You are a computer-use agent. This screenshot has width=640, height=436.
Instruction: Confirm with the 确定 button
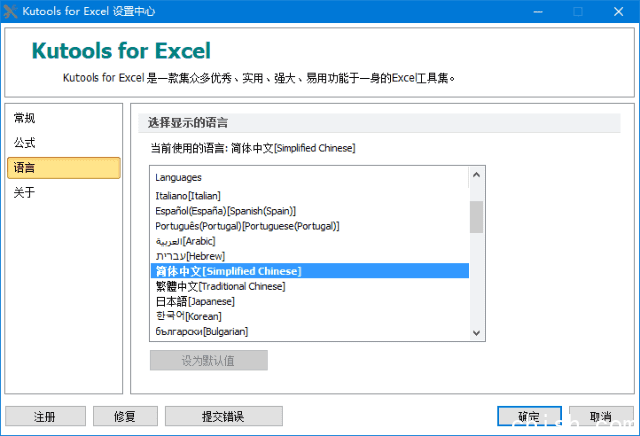point(528,416)
